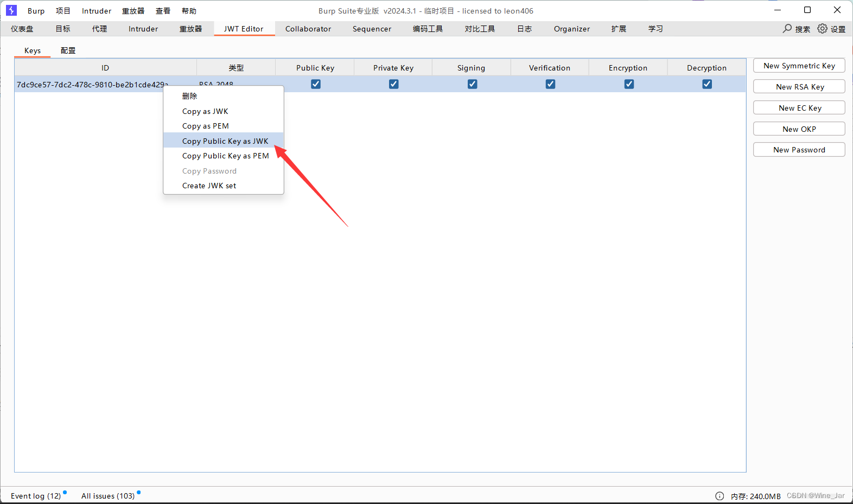
Task: Switch to the Sequencer tab
Action: 372,29
